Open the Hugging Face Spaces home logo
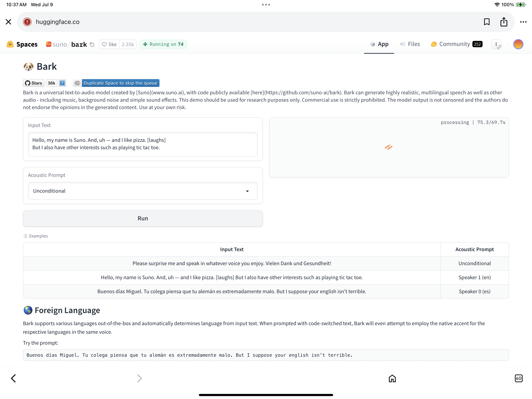The width and height of the screenshot is (532, 399). tap(10, 44)
